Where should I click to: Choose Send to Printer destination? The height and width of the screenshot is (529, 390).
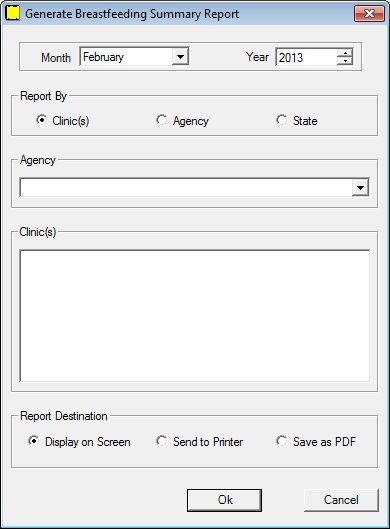pyautogui.click(x=161, y=441)
